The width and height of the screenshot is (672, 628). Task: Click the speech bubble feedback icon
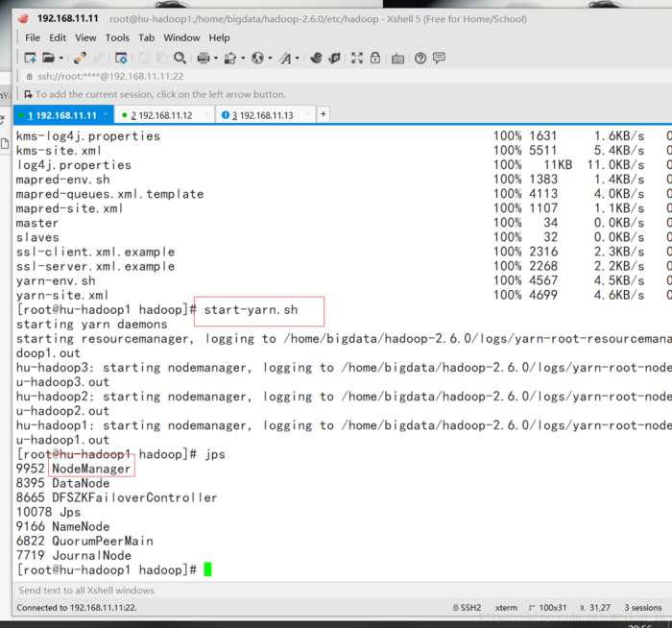point(439,58)
